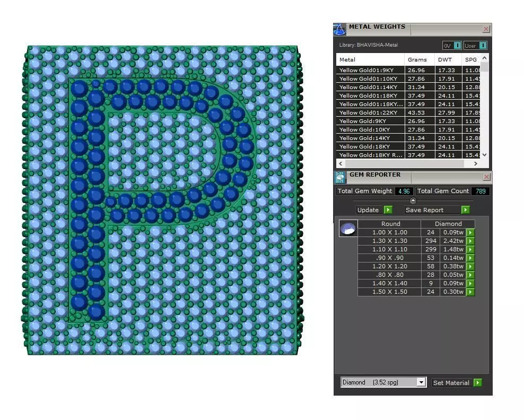Click the SPG column header
This screenshot has height=420, width=524.
(471, 60)
